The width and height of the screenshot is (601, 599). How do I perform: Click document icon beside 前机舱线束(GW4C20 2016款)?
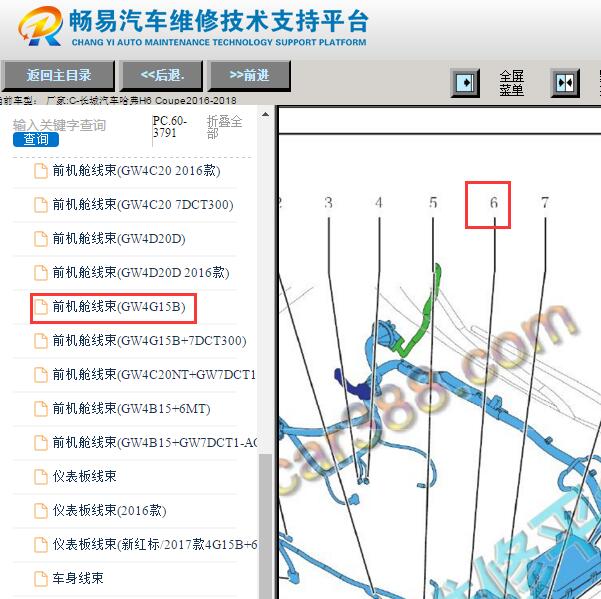point(41,171)
